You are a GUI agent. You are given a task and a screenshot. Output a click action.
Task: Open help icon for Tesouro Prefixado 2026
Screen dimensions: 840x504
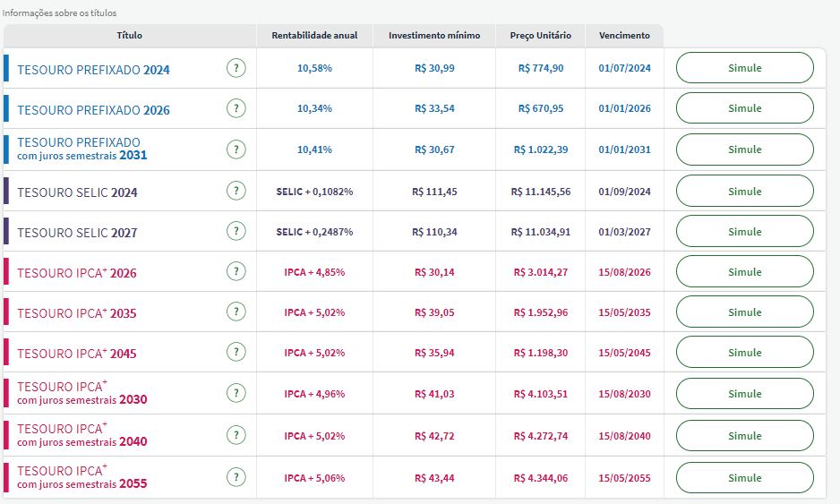pos(236,108)
